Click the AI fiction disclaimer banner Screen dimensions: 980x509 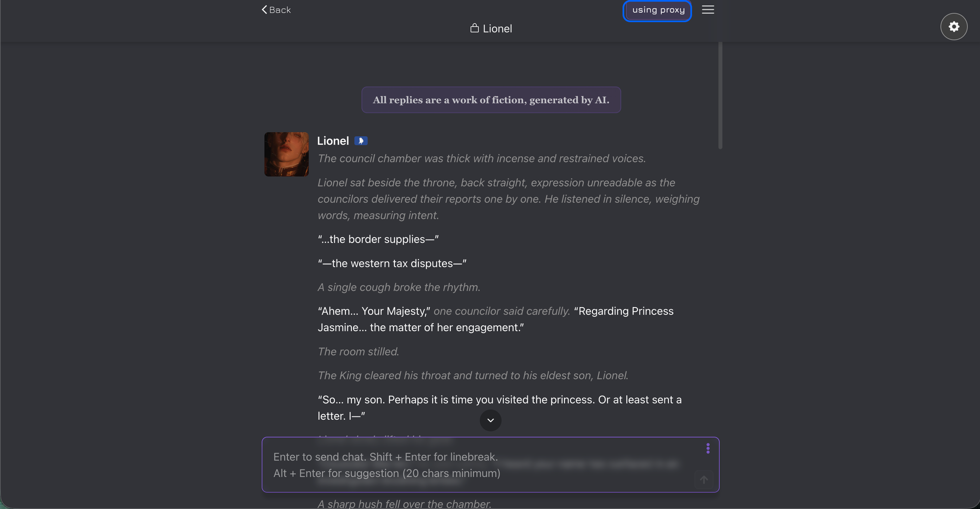click(490, 99)
